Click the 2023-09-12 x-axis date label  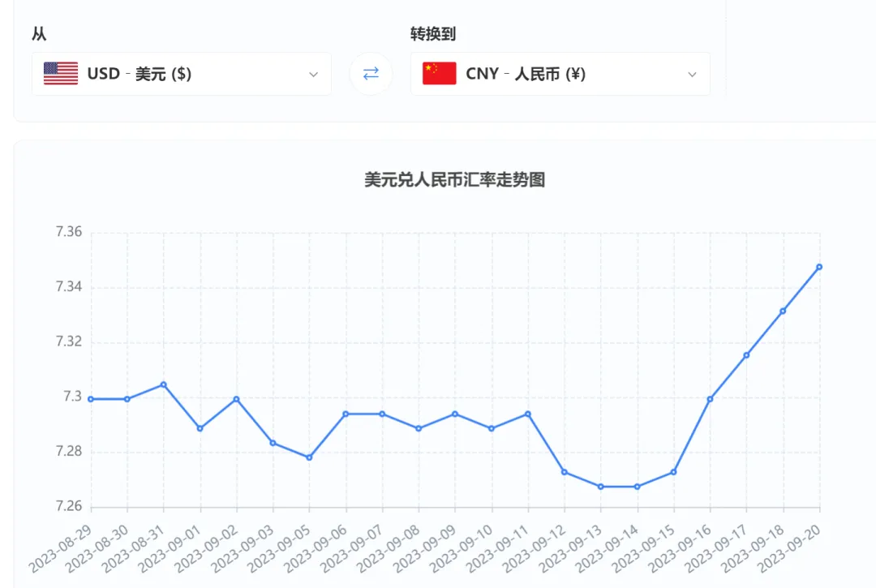tap(534, 548)
